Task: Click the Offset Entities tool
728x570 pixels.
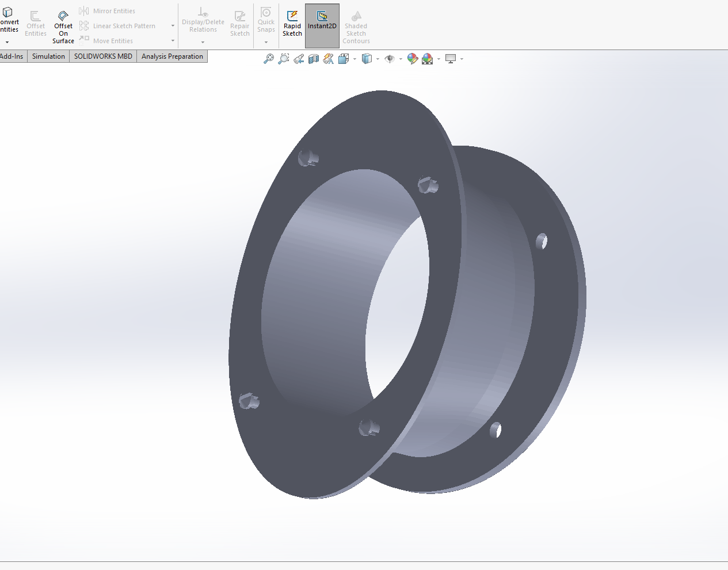Action: click(36, 24)
